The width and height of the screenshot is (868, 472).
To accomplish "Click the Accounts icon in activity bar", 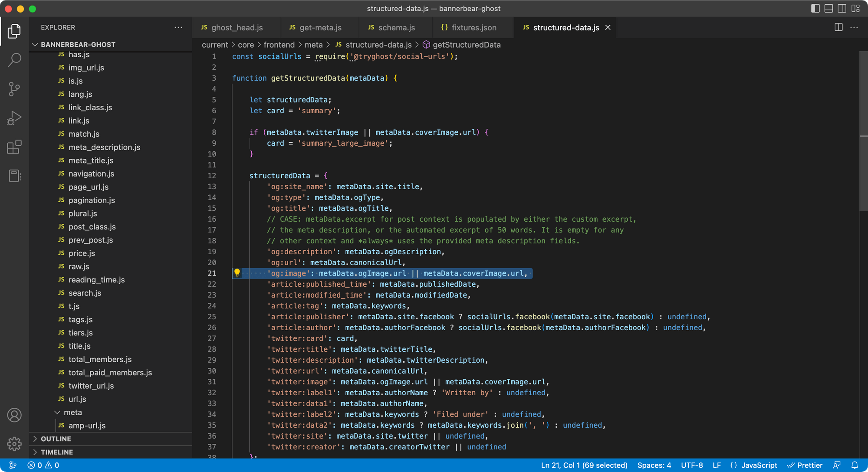I will coord(14,415).
